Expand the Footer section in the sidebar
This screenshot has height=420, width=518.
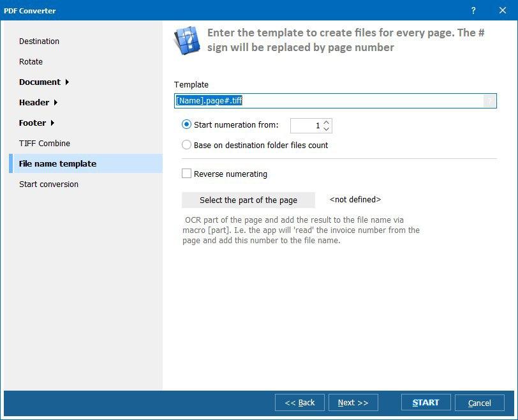[x=34, y=123]
